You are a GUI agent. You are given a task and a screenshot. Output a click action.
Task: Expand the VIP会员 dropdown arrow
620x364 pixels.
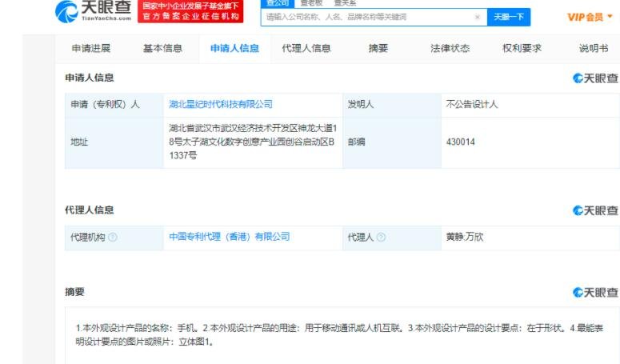tap(610, 17)
